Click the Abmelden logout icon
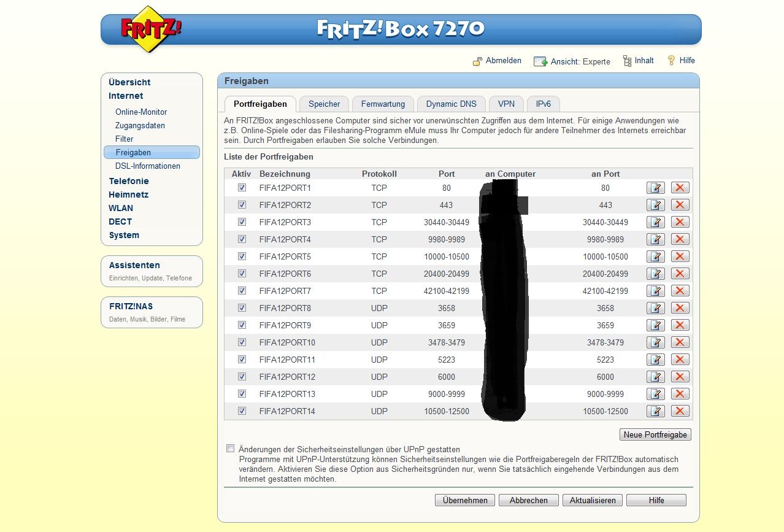This screenshot has width=784, height=532. coord(477,61)
